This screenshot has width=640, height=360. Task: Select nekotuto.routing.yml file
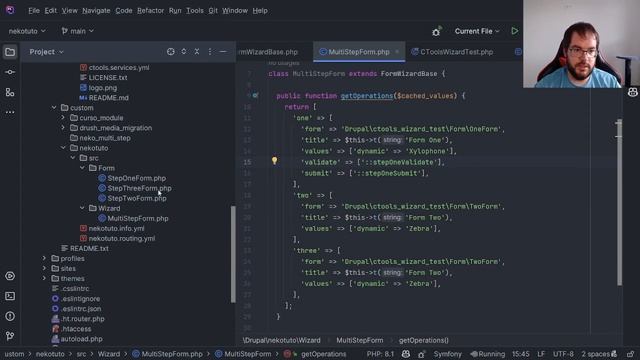(122, 238)
